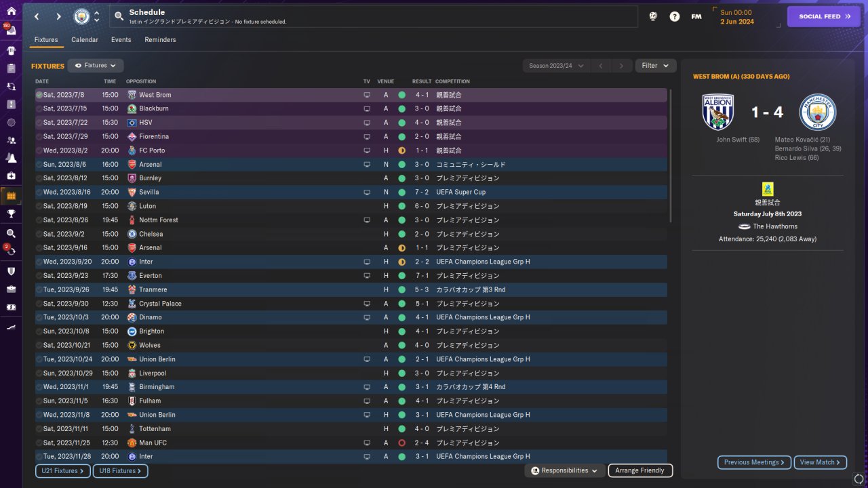868x488 pixels.
Task: Select the radio circle for HSV fixture
Action: pos(39,123)
